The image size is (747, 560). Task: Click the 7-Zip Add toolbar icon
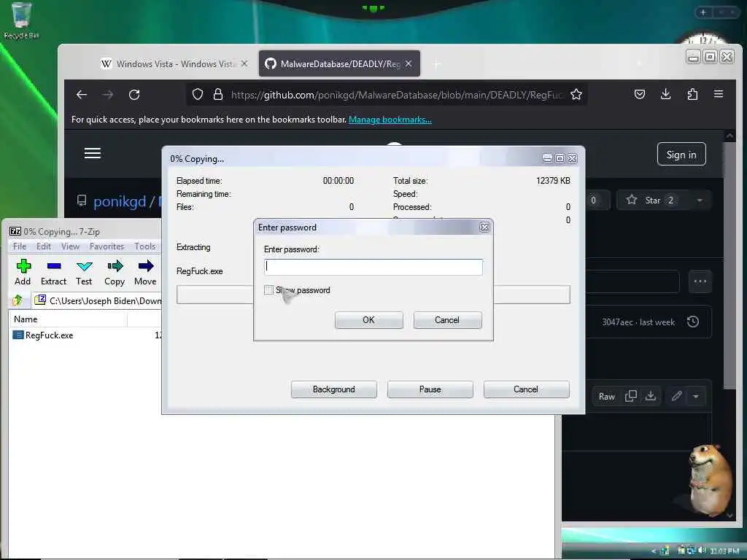click(23, 272)
